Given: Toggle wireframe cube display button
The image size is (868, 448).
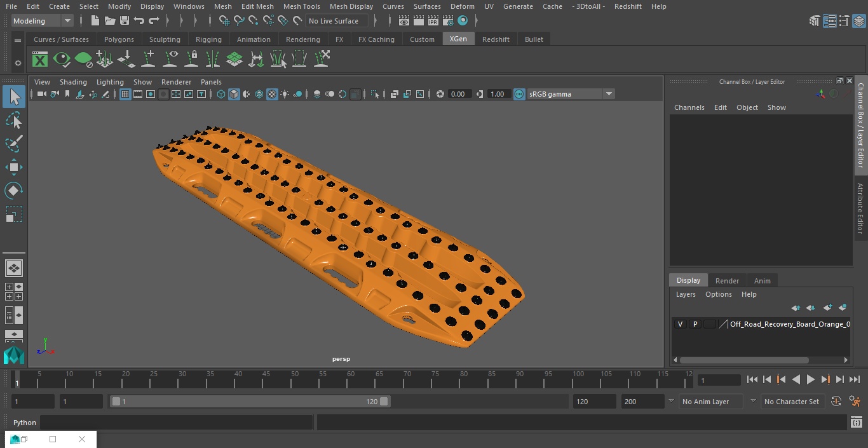Looking at the screenshot, I should click(221, 94).
